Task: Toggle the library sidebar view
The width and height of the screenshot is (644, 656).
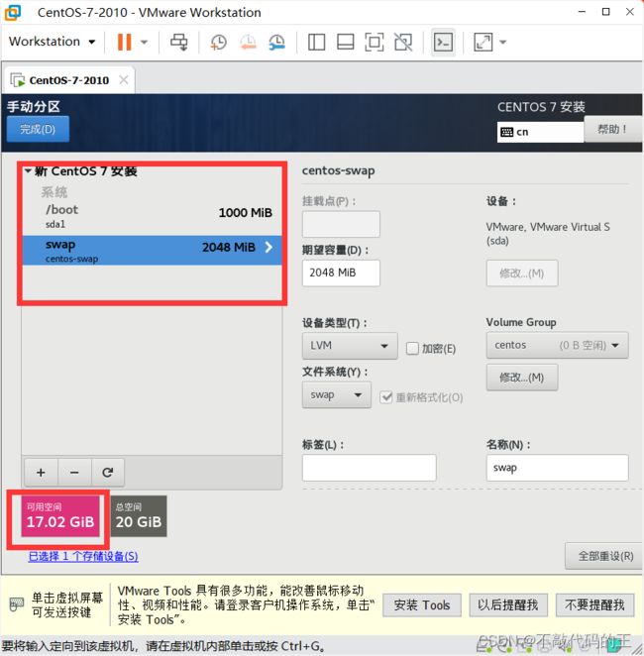Action: 317,42
